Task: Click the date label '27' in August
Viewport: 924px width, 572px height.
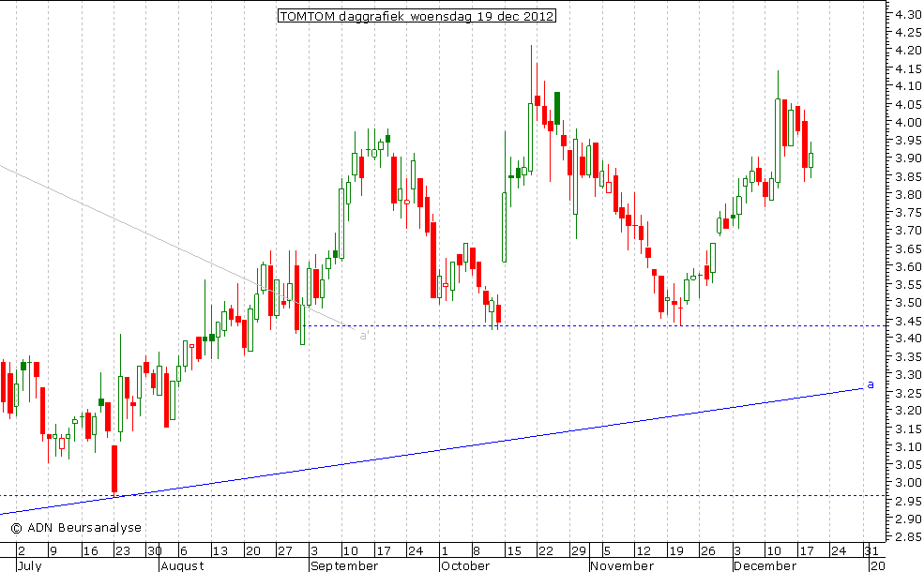Action: pos(285,551)
